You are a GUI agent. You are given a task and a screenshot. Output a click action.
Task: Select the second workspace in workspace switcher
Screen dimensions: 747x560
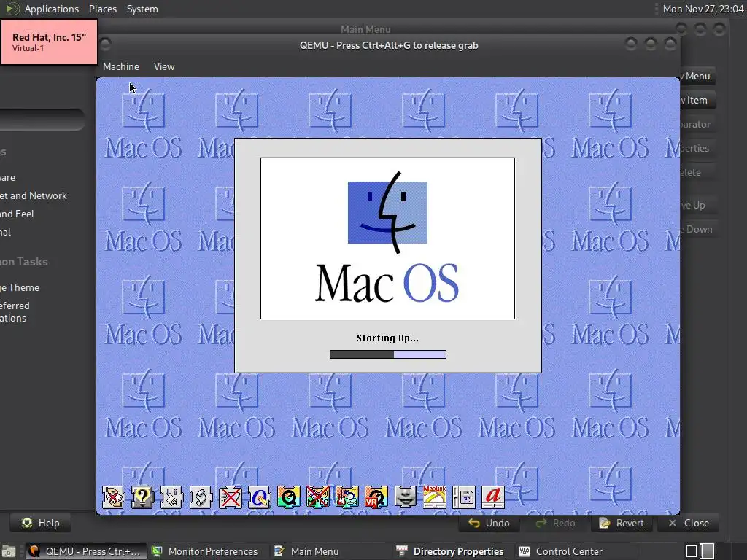click(x=707, y=551)
